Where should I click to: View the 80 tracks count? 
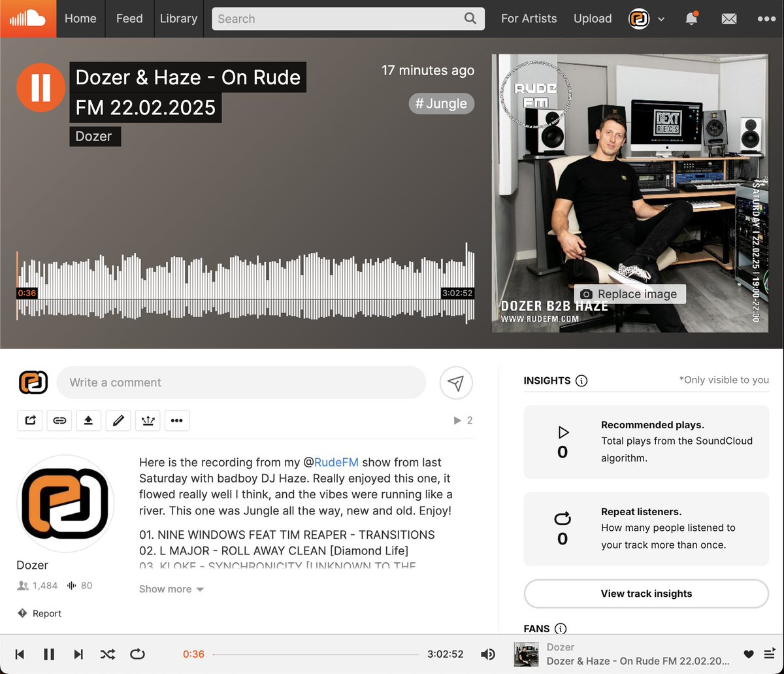80,586
